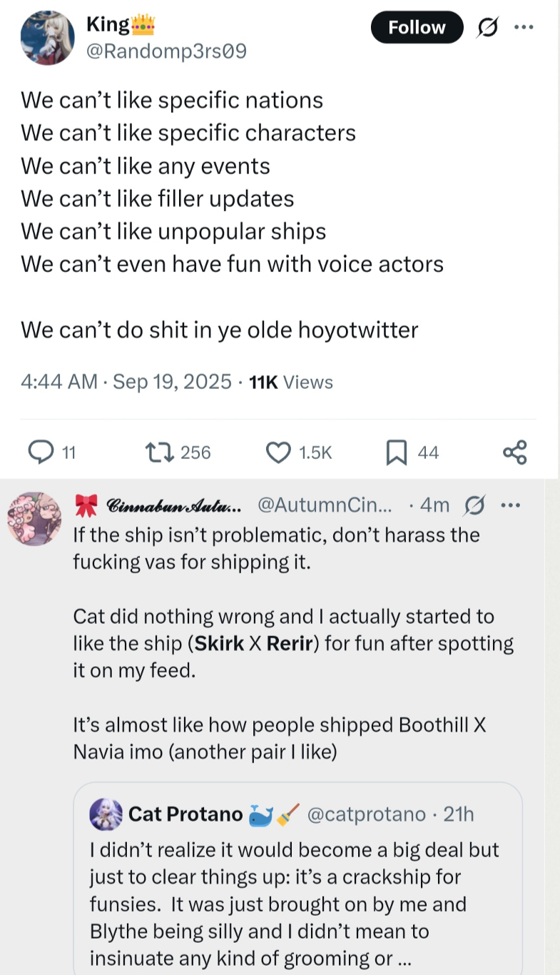This screenshot has width=560, height=975.
Task: Click the Grok icon beside Follow
Action: point(489,28)
